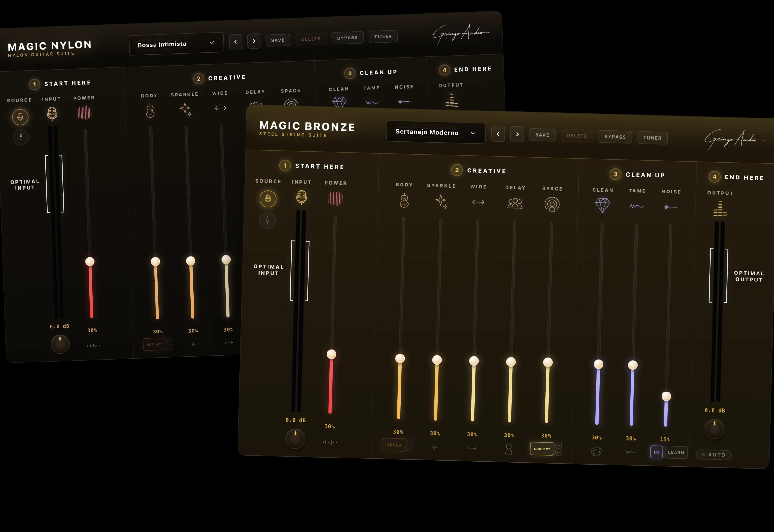Screen dimensions: 774x532
Task: Click the Power waveform icon in Magic Bronze
Action: point(335,198)
